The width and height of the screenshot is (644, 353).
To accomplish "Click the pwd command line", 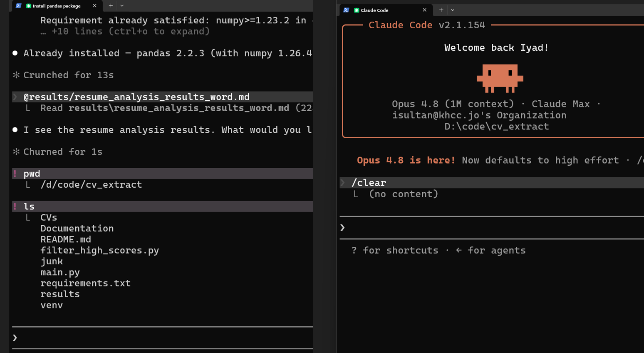I will (163, 174).
